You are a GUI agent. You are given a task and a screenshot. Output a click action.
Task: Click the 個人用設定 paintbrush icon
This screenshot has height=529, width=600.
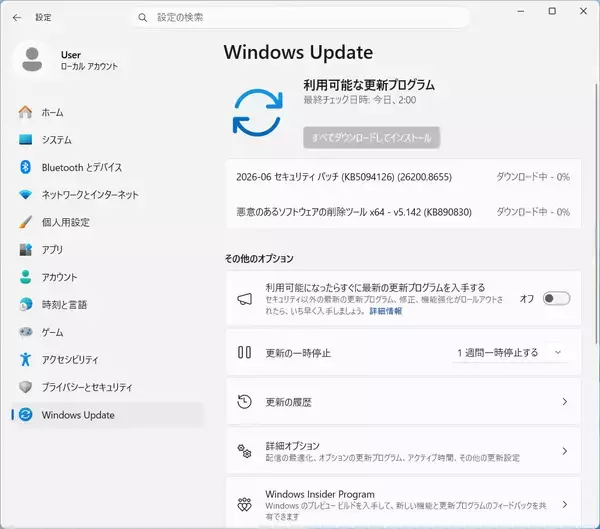coord(26,222)
